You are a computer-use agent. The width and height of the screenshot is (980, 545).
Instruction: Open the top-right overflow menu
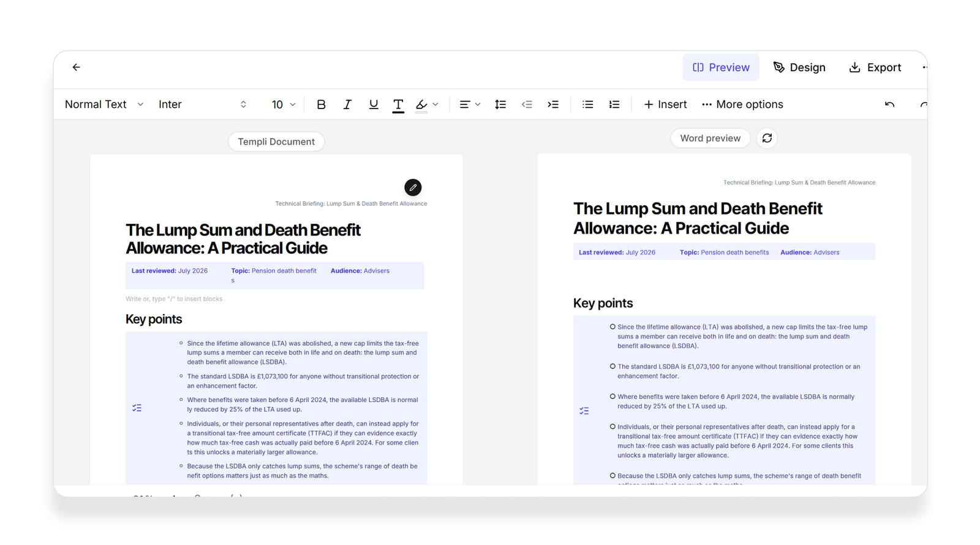coord(924,67)
